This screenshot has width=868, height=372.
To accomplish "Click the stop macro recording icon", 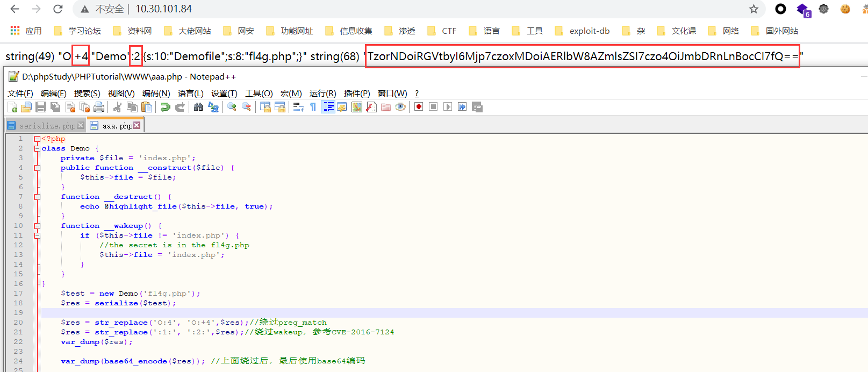I will point(433,107).
